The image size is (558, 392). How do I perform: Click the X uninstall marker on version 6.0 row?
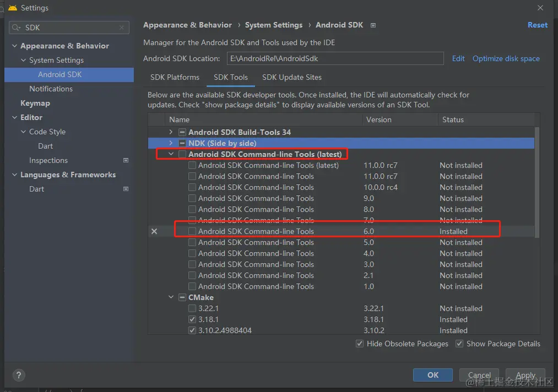coord(154,231)
